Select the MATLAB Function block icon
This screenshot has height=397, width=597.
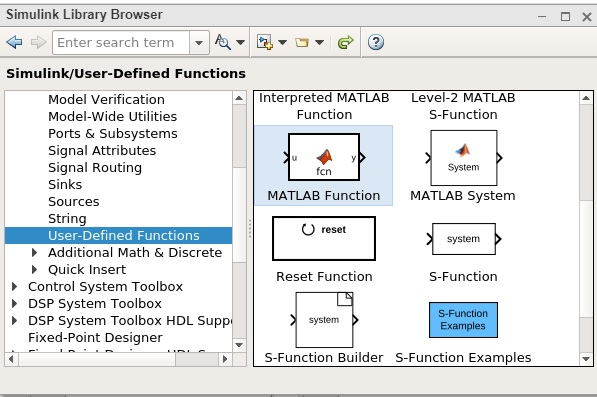[x=324, y=157]
